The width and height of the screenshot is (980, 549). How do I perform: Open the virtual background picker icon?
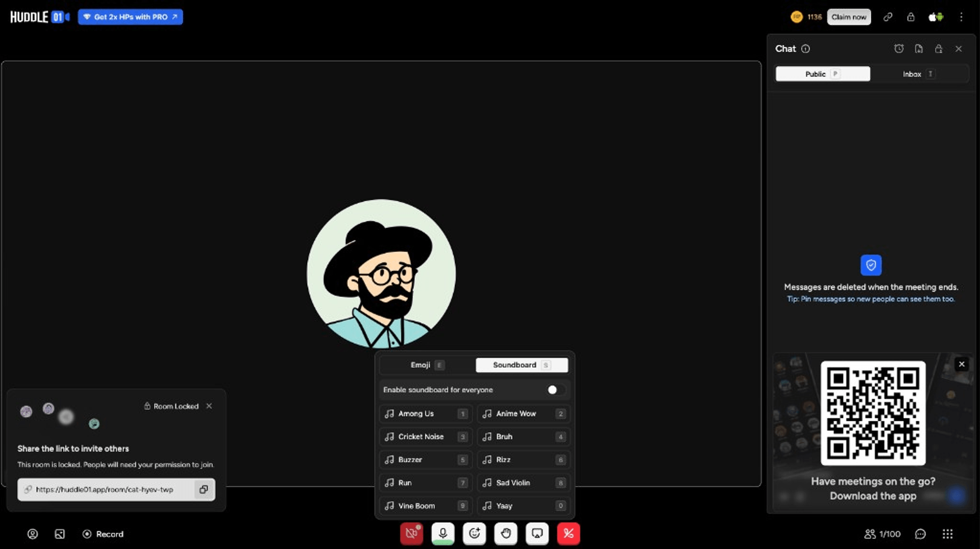pos(60,534)
